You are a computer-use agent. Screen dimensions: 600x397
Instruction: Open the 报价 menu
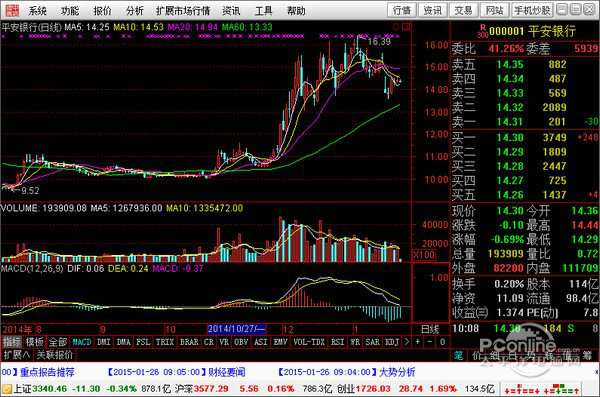(x=103, y=11)
